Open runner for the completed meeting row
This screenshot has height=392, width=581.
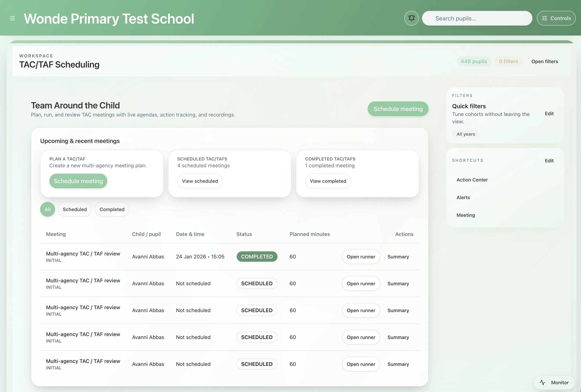coord(361,257)
